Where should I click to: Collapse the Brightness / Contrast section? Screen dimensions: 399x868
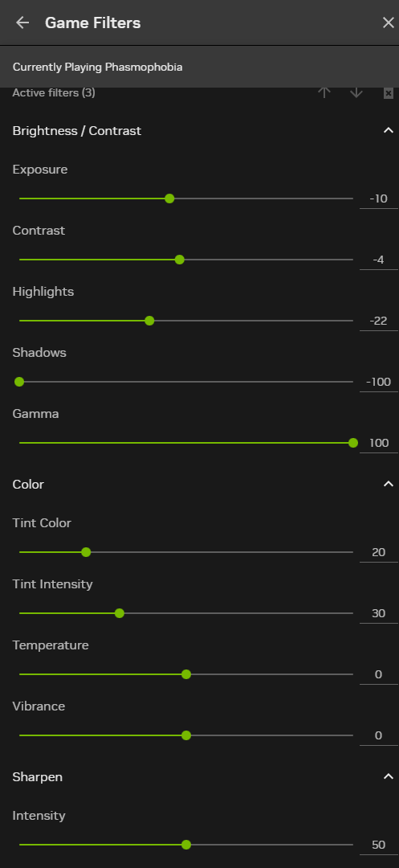point(388,131)
